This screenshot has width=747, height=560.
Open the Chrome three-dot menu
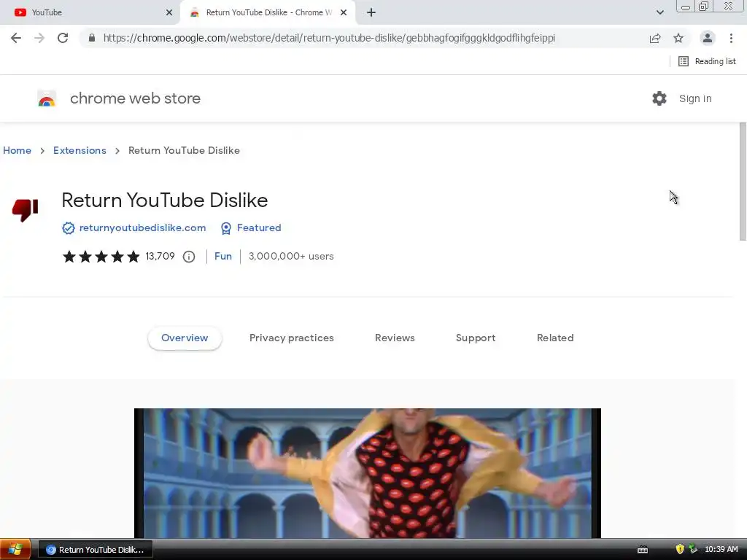click(x=731, y=38)
